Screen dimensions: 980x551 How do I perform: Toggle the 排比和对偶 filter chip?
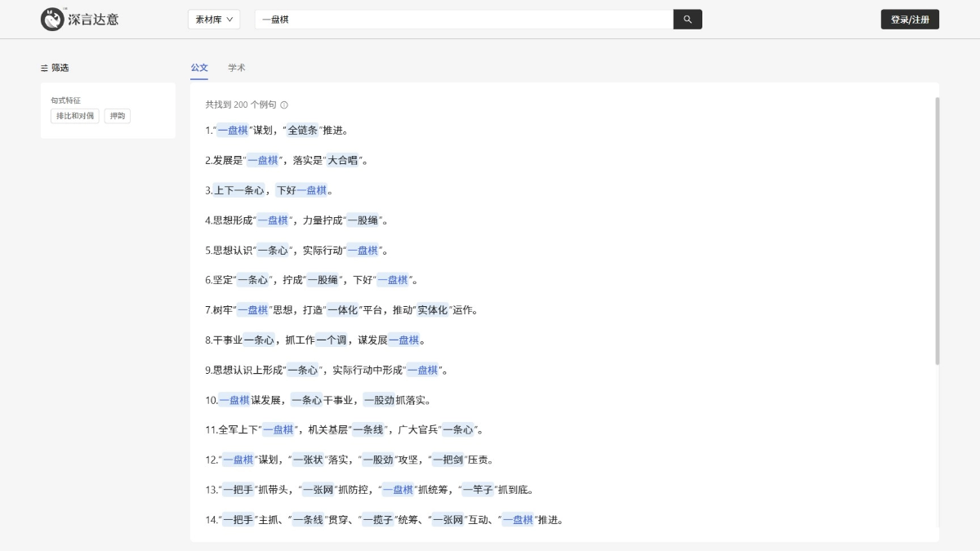pyautogui.click(x=73, y=116)
